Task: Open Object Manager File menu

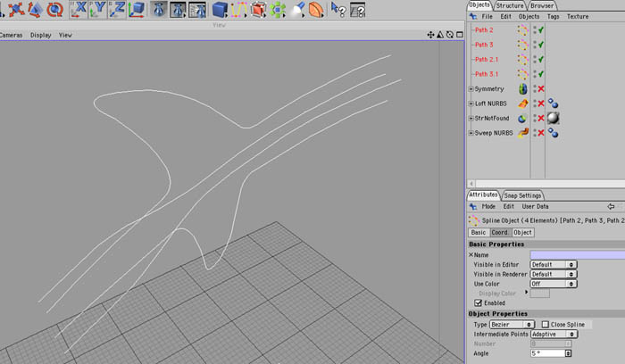Action: [487, 16]
